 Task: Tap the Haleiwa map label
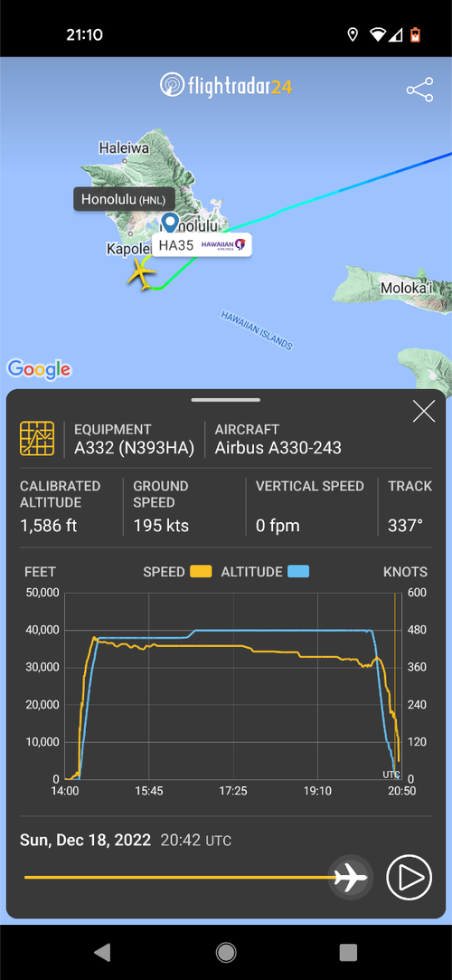point(124,148)
